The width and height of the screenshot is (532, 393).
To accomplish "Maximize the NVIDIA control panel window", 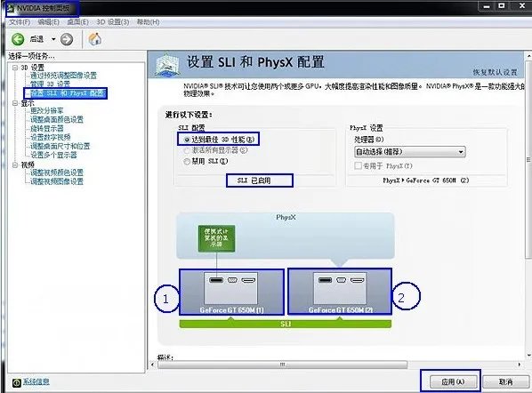I will tap(502, 6).
